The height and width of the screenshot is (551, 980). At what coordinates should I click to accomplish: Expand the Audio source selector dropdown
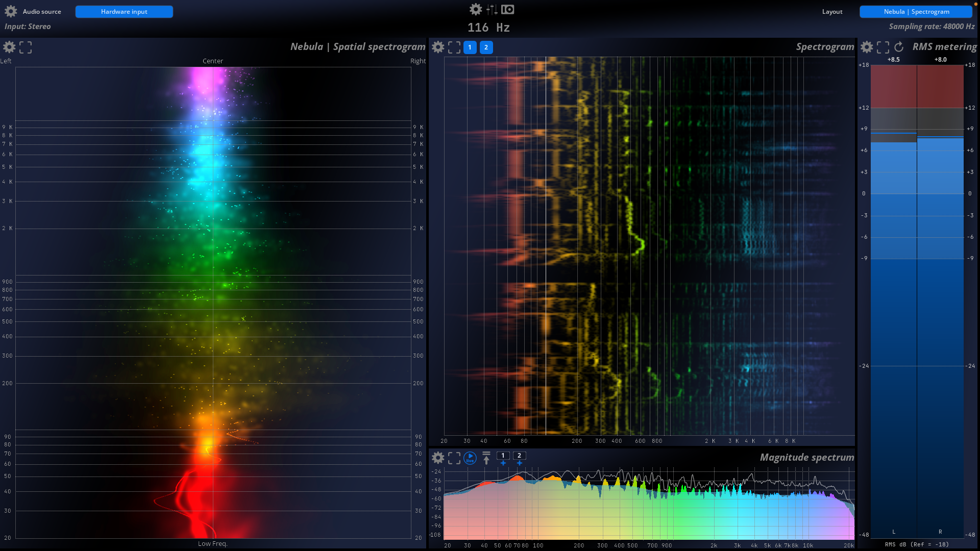(x=125, y=11)
